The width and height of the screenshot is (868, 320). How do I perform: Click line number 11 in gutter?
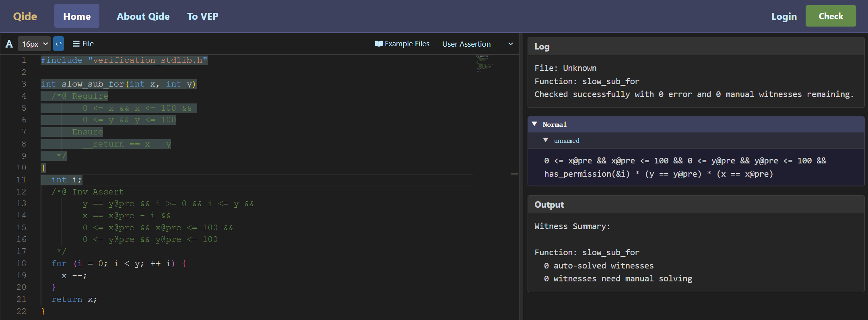(21, 180)
